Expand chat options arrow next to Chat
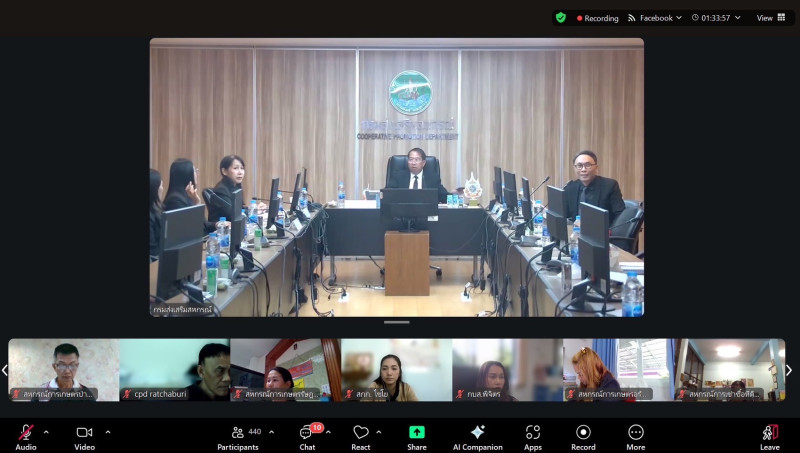The image size is (800, 453). [x=329, y=432]
